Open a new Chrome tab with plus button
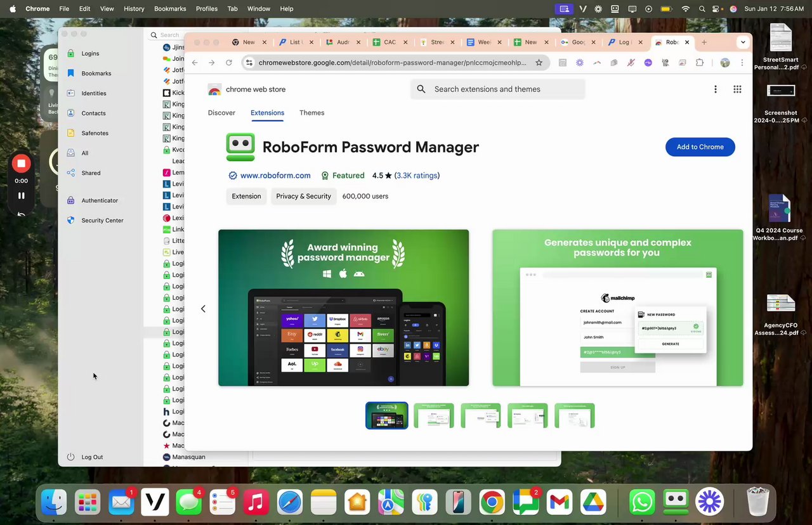 704,42
